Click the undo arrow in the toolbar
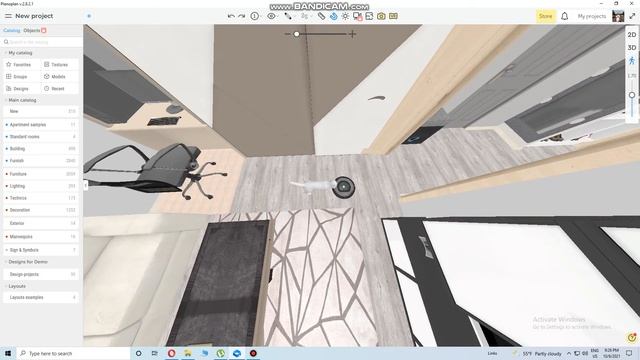Viewport: 640px width, 360px height. pos(231,16)
